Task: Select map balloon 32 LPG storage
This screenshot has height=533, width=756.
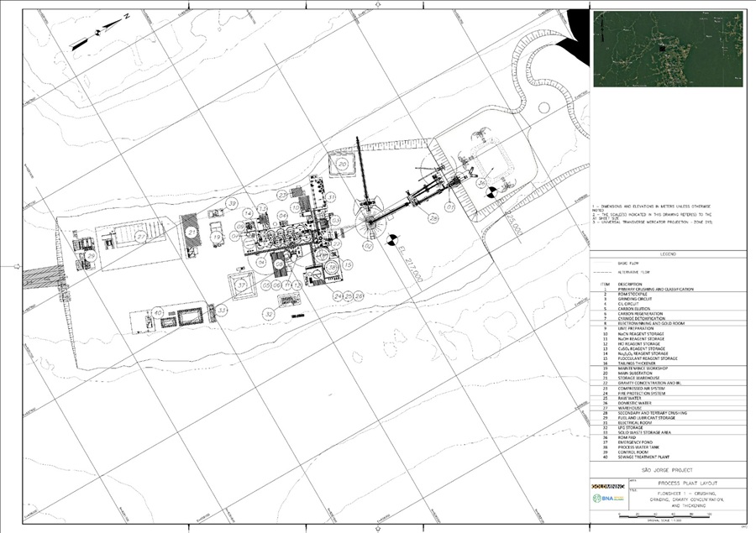Action: point(269,314)
